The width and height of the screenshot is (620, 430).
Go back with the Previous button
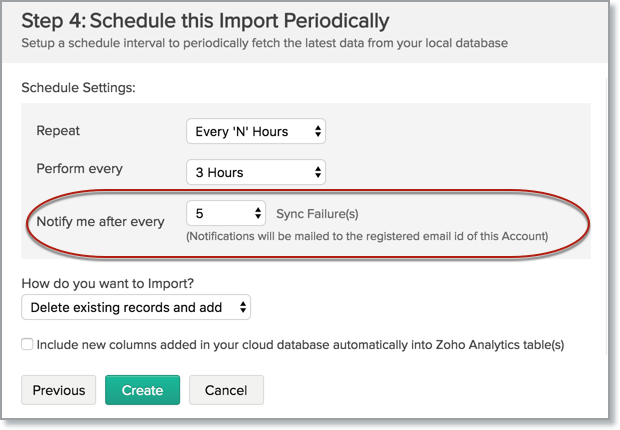tap(59, 389)
